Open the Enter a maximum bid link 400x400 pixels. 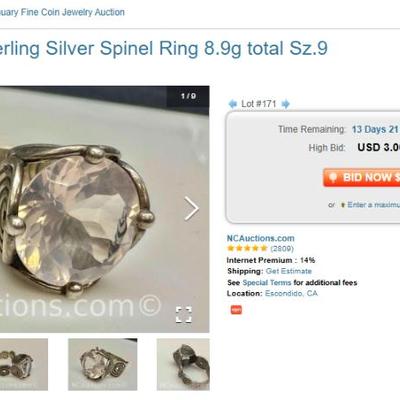pos(374,205)
